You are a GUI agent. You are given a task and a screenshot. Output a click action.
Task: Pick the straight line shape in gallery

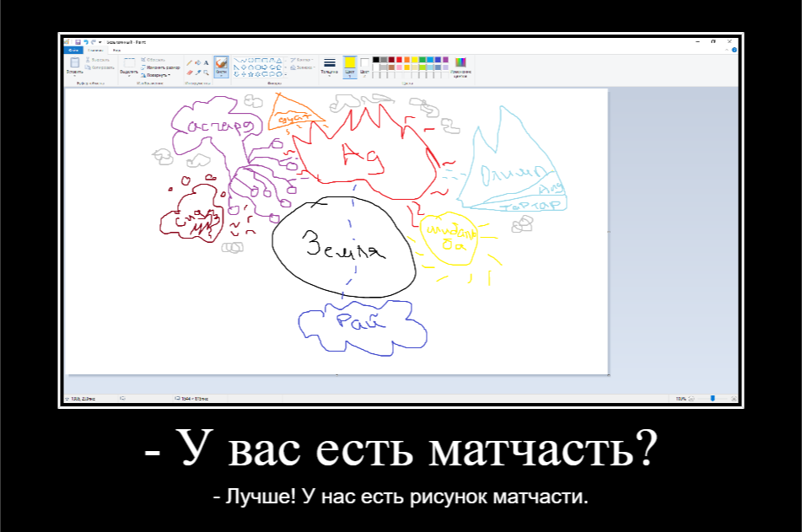click(237, 60)
